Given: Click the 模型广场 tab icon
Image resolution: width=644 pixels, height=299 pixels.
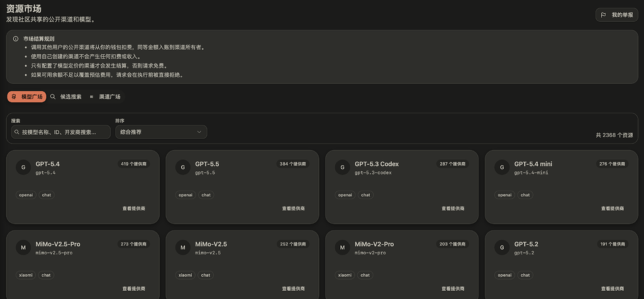Looking at the screenshot, I should click(14, 97).
